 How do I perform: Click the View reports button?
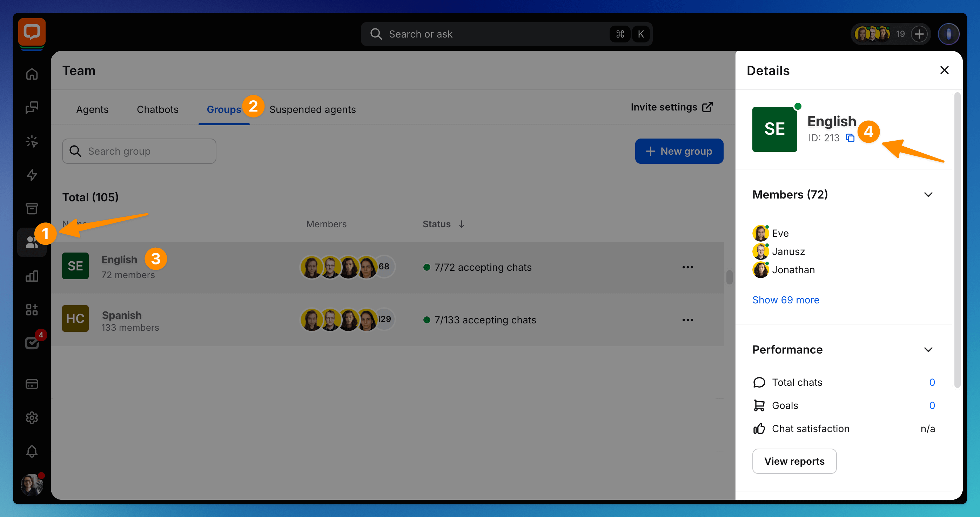click(x=794, y=461)
